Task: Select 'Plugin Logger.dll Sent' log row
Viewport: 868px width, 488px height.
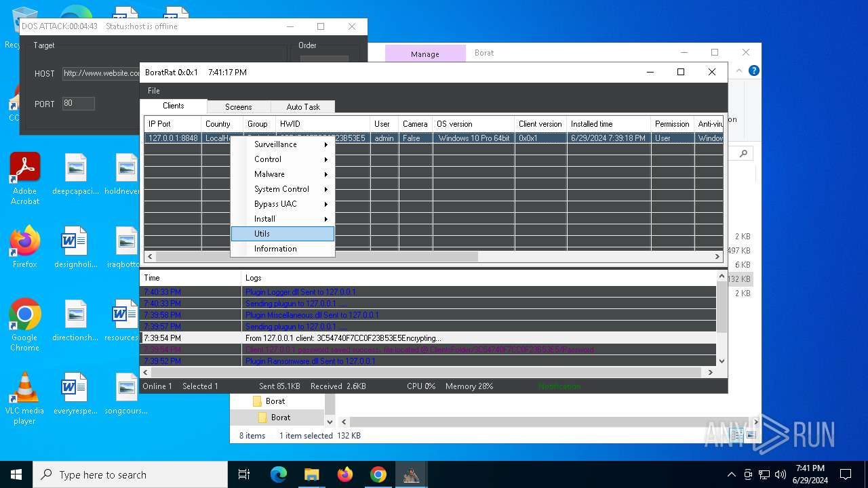Action: tap(428, 292)
